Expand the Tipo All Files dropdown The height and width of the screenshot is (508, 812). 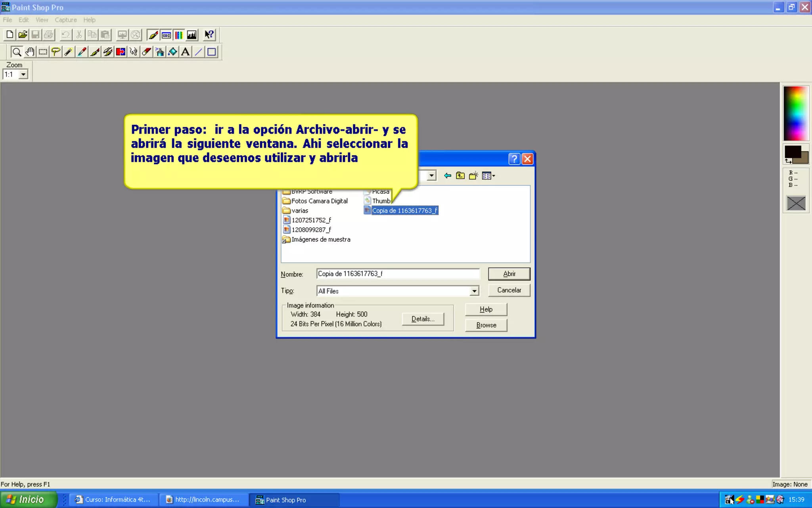[474, 291]
